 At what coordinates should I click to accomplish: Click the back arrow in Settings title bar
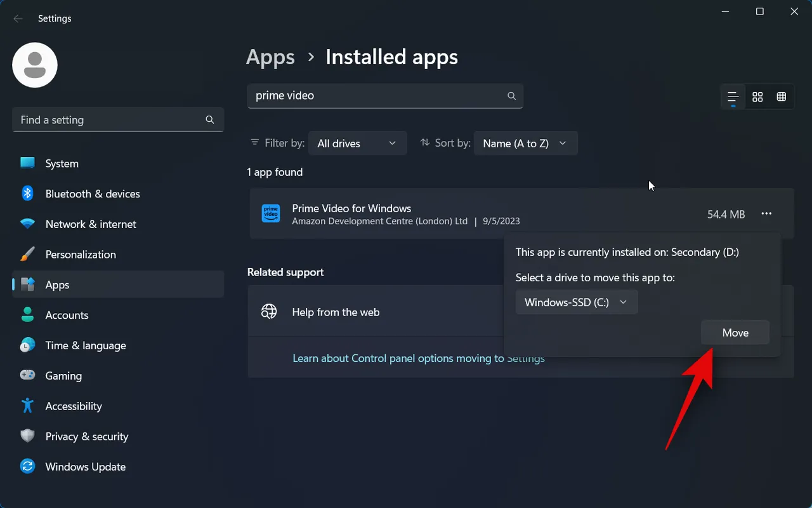click(x=18, y=18)
